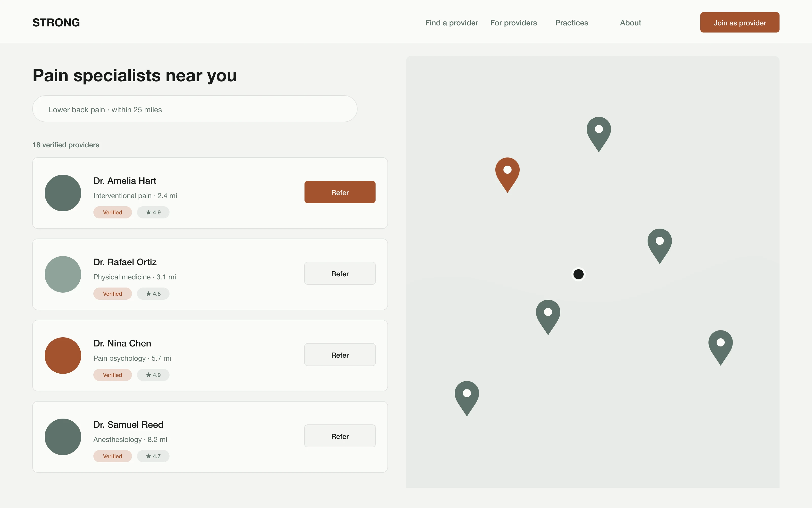Click 'Interventional pain · 2.4 mi' text
Image resolution: width=812 pixels, height=508 pixels.
click(135, 196)
